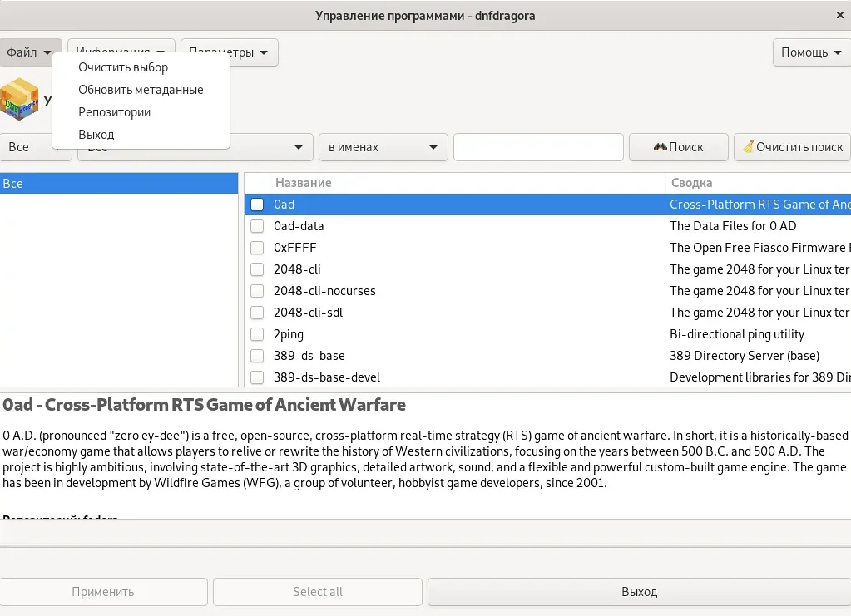Click 'The Data Files for 0 AD' summary

pos(733,226)
